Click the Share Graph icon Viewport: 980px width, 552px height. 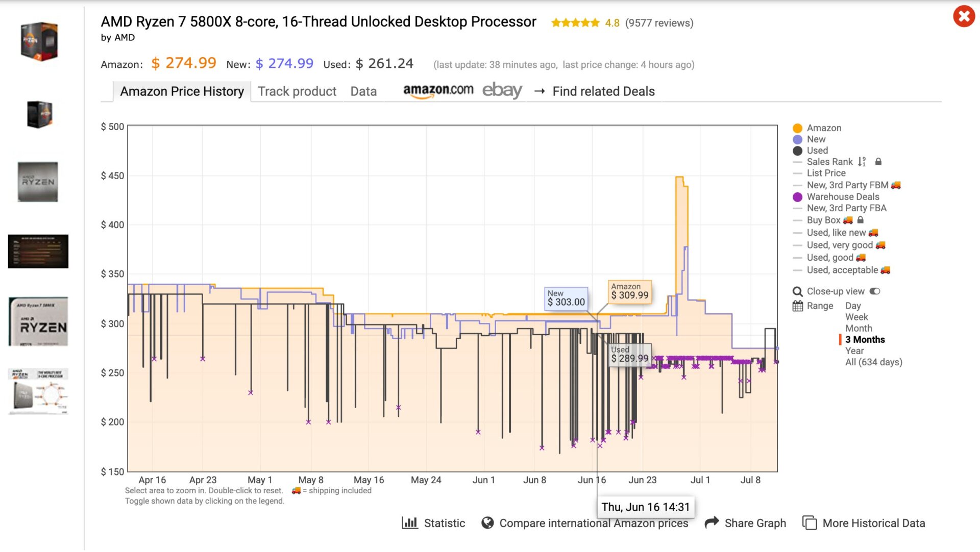711,523
